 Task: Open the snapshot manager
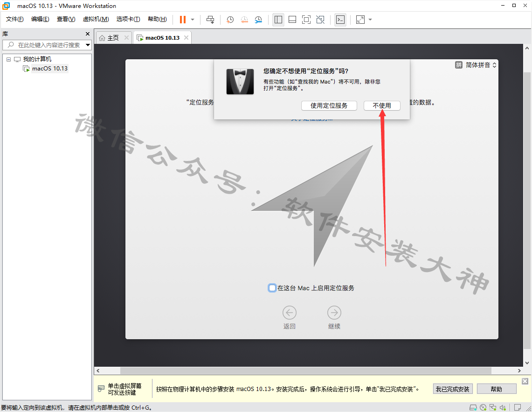[258, 20]
